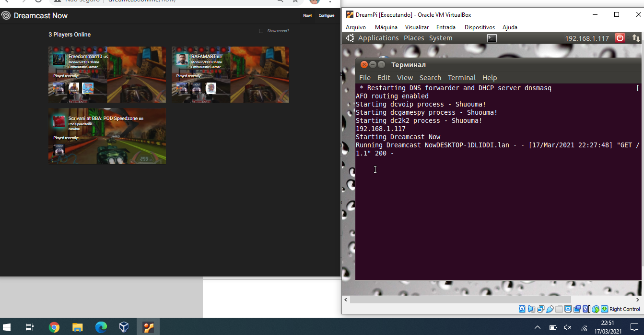Viewport: 644px width, 335px height.
Task: Open VirtualBox Ajuda menu
Action: coord(510,27)
